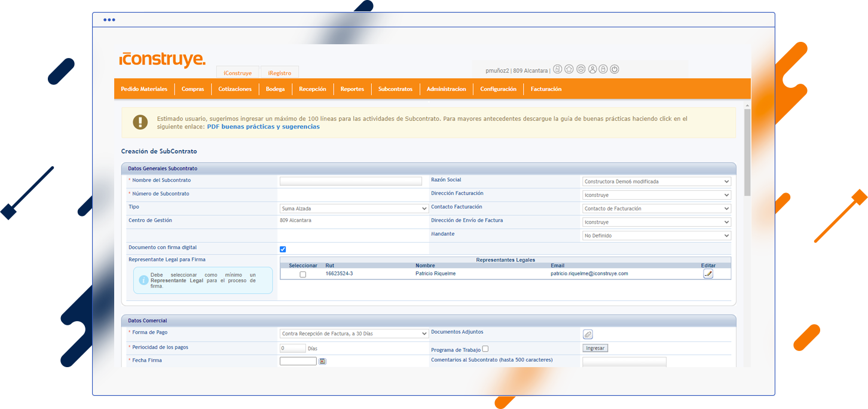The width and height of the screenshot is (868, 409).
Task: Open the home icon in the header
Action: tap(569, 69)
